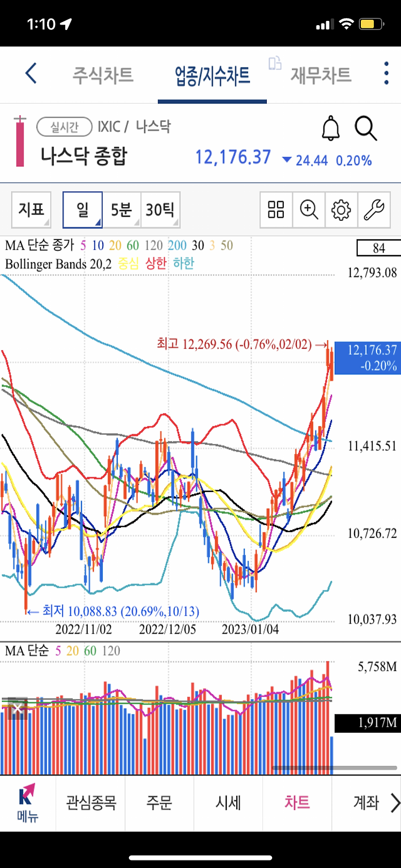Tap the 1,917M volume tag
The width and height of the screenshot is (401, 868).
click(367, 723)
